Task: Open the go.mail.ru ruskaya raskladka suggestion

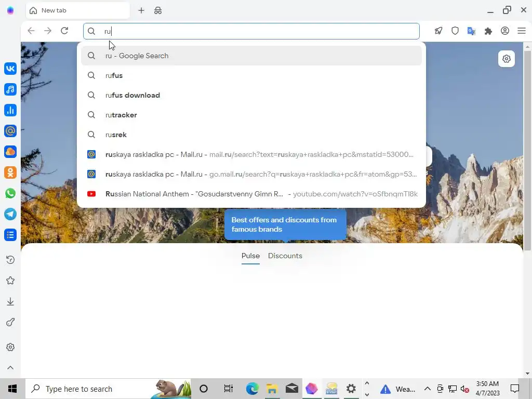Action: tap(251, 174)
